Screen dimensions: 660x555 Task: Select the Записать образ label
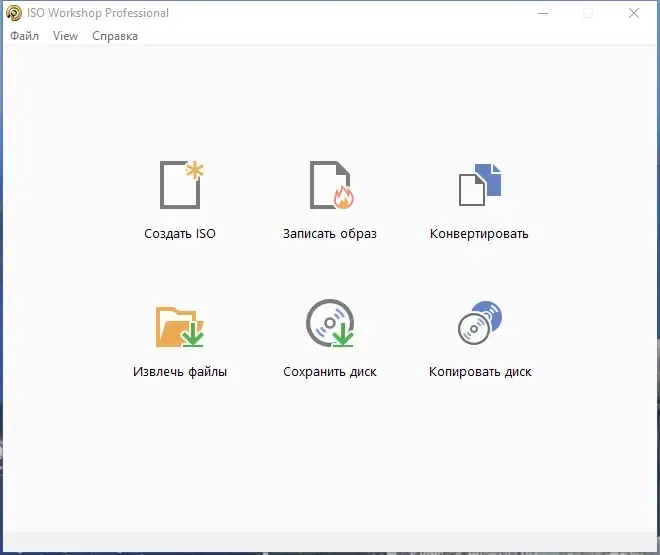click(330, 234)
